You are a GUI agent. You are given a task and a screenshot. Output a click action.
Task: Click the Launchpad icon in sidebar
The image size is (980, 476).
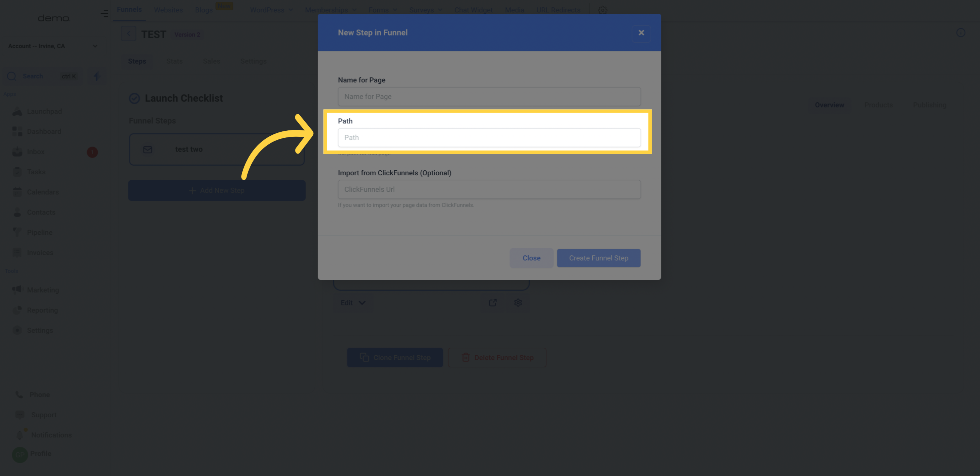pyautogui.click(x=17, y=111)
